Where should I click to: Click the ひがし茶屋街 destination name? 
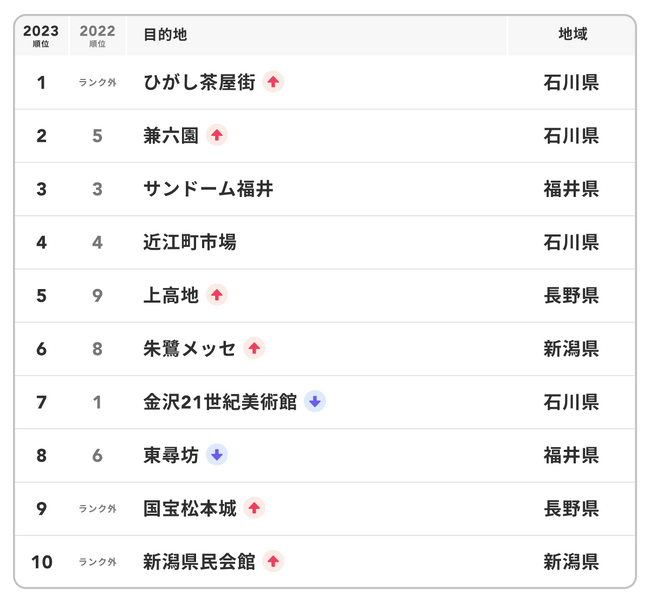pyautogui.click(x=199, y=82)
